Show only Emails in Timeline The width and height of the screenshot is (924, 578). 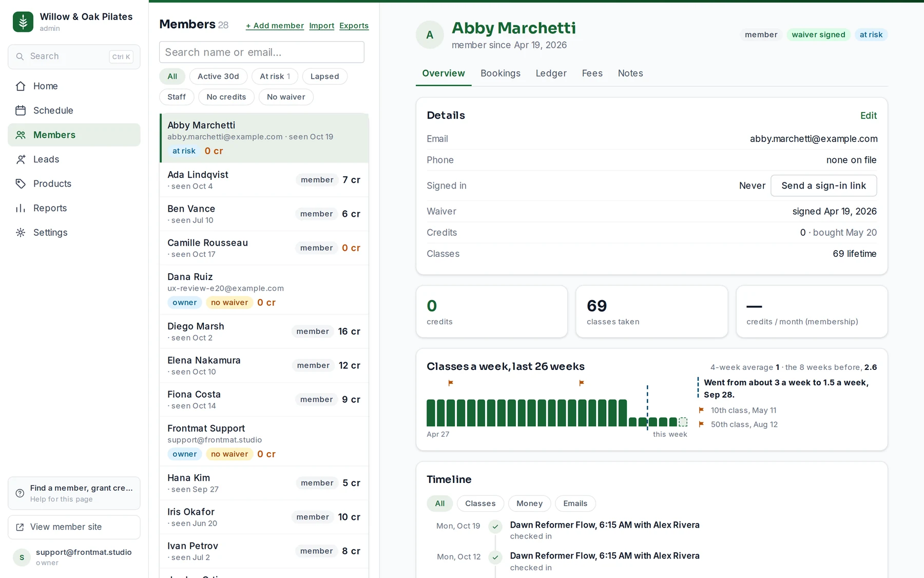(x=575, y=504)
